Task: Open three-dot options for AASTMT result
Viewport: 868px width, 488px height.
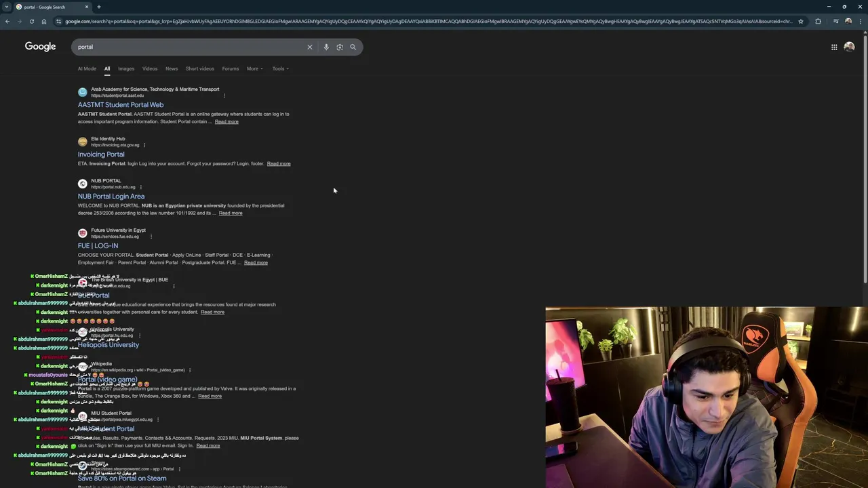Action: pos(224,96)
